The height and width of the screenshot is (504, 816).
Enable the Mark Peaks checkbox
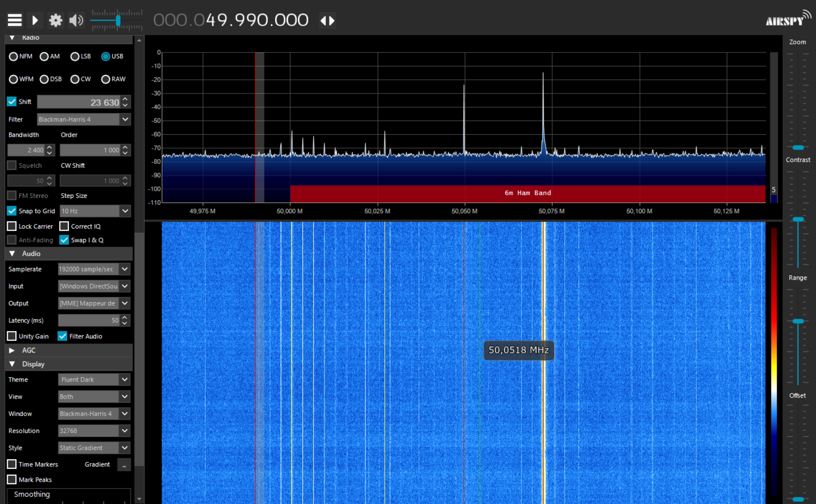[x=12, y=480]
